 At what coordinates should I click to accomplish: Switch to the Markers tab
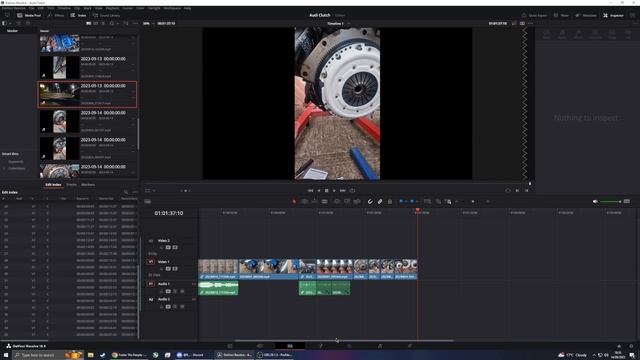point(88,184)
